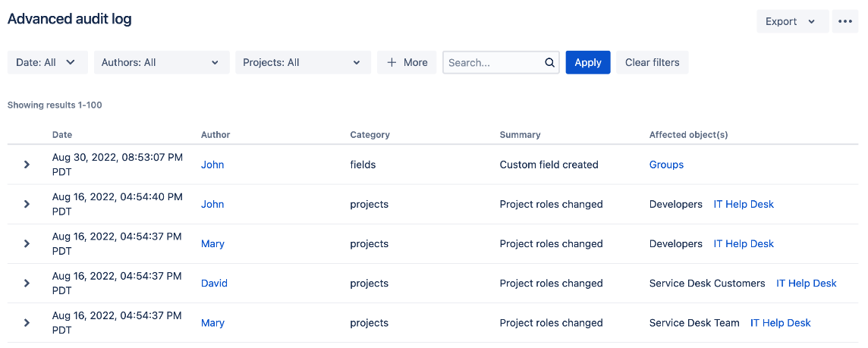Expand the Aug 30 Custom field created row

tap(26, 165)
